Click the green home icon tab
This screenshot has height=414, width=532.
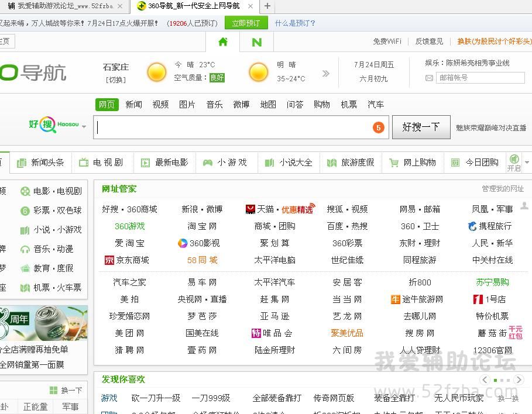point(223,42)
